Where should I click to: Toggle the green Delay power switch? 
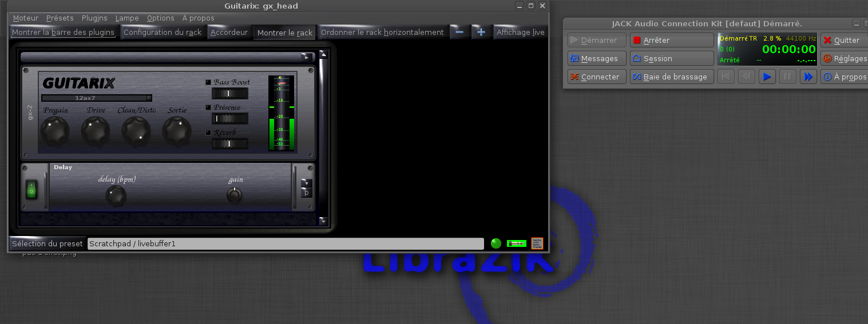[31, 189]
